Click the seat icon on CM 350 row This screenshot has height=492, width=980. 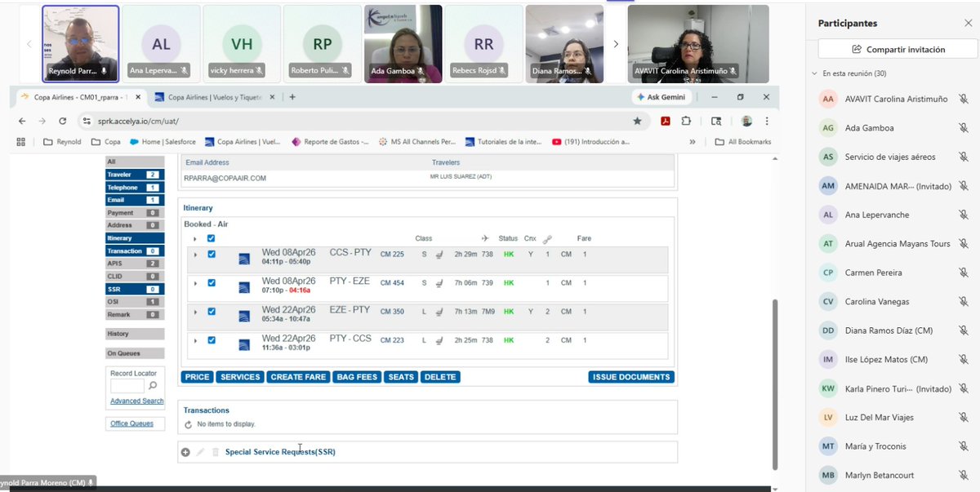tap(439, 312)
